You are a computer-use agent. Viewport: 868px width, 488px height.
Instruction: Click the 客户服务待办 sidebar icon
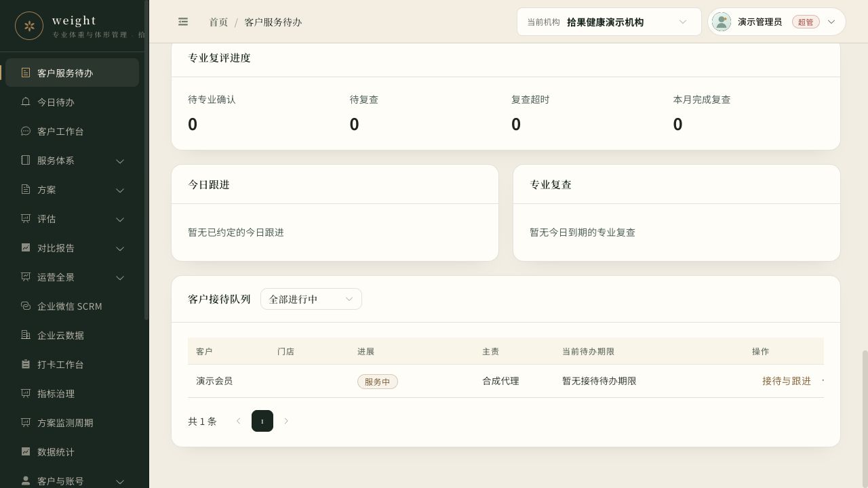(26, 73)
